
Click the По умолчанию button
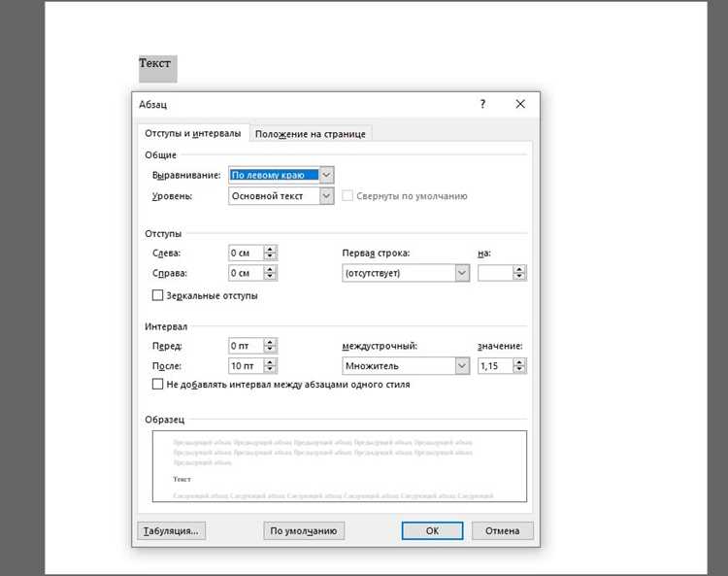click(304, 531)
